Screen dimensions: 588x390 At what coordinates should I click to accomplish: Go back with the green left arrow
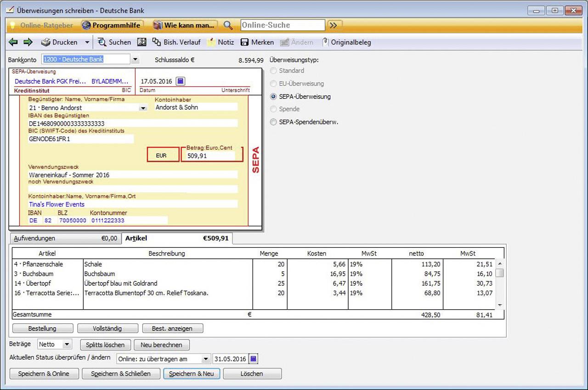[13, 42]
